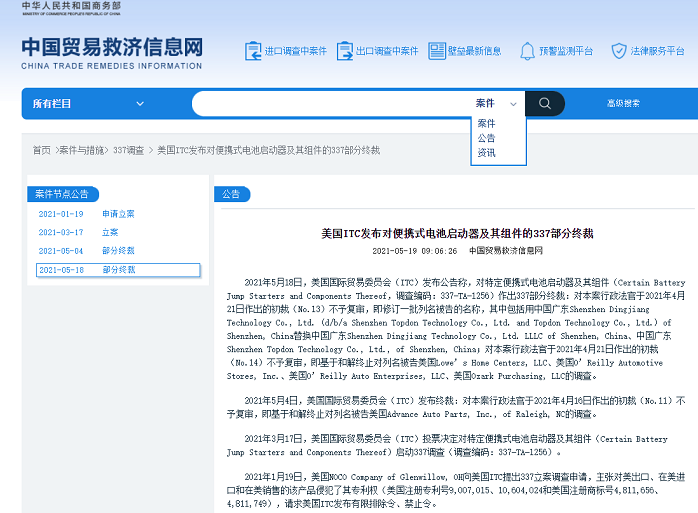Open 出口调查中案件 link
The image size is (698, 513).
tap(387, 51)
